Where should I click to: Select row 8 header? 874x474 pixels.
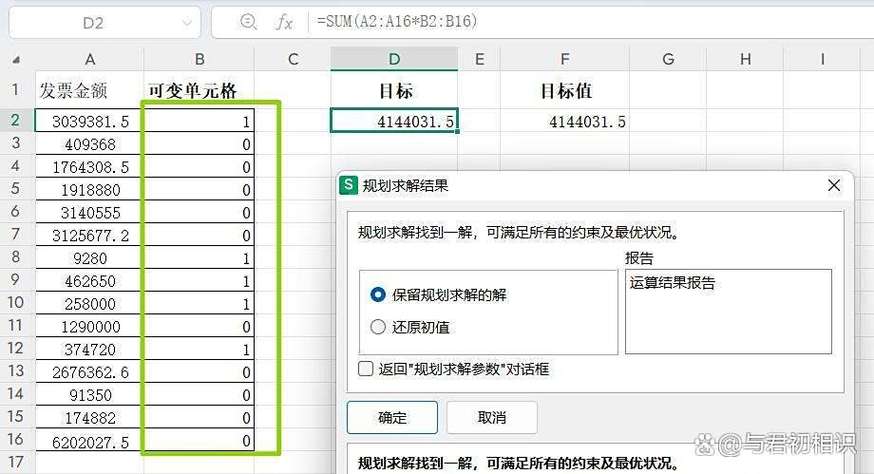pos(16,257)
